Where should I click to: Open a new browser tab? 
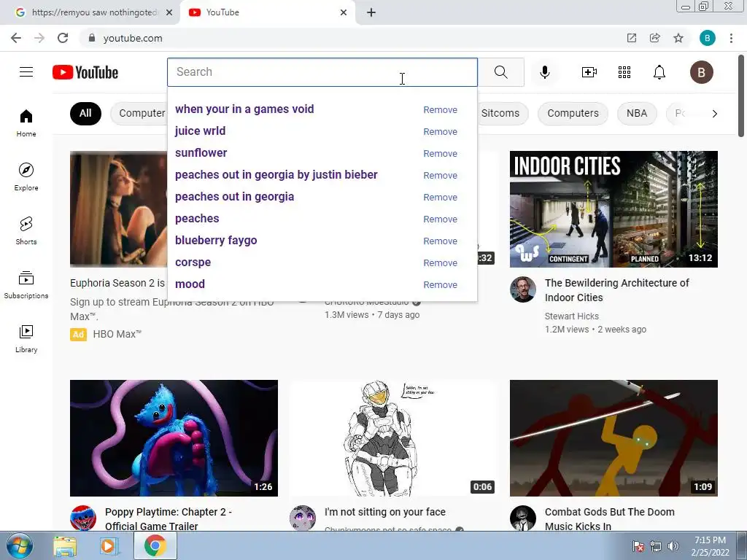click(x=371, y=12)
